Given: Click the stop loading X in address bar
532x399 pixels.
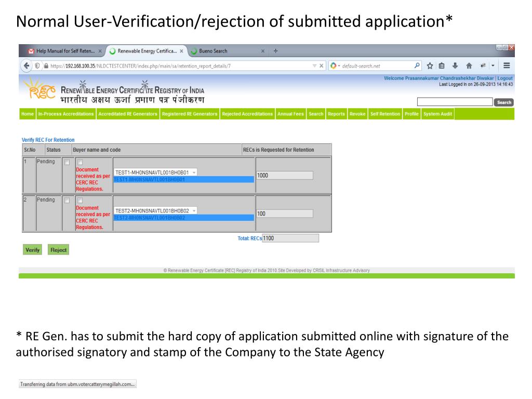Looking at the screenshot, I should pos(321,66).
